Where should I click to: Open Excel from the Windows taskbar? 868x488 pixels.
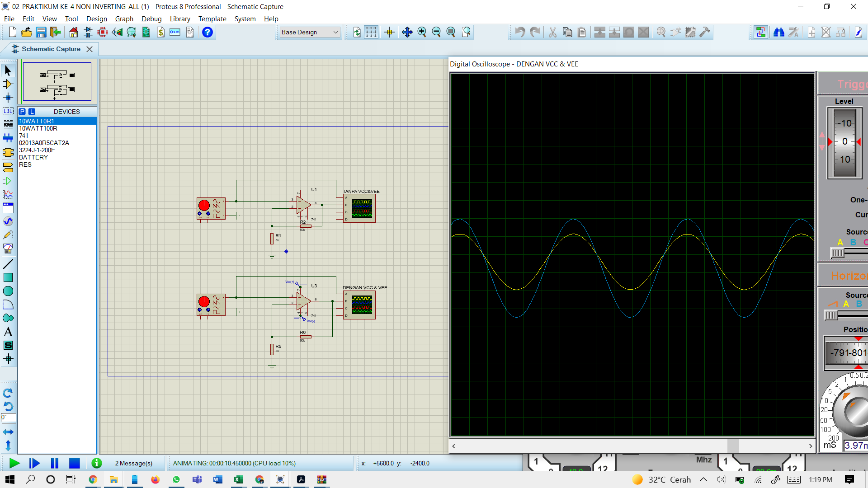[x=239, y=479]
